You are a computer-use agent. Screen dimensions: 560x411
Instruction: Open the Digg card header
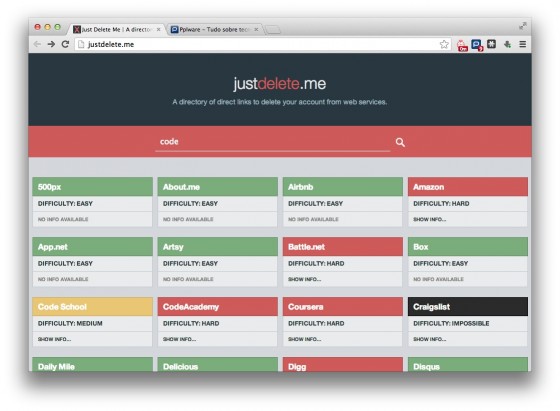(x=342, y=365)
